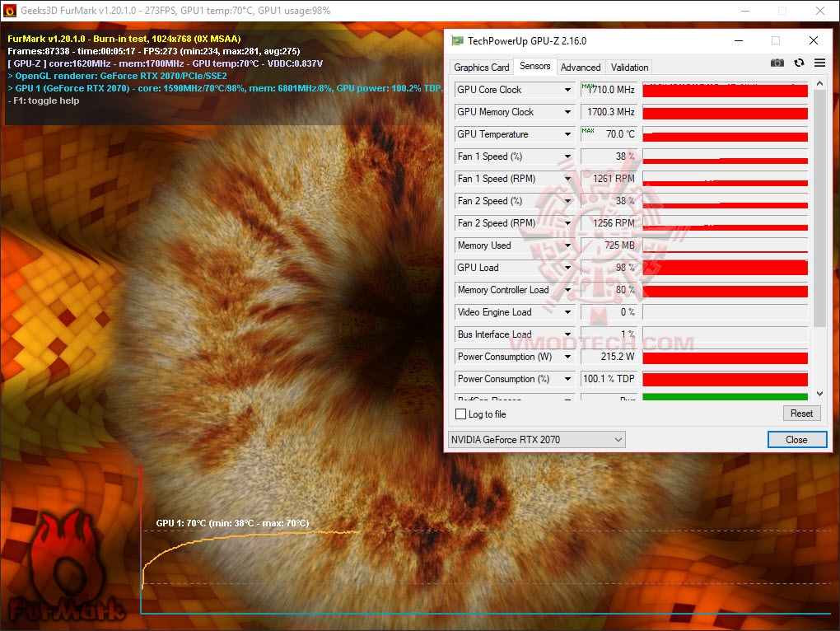Open Fan 1 Speed (RPM) dropdown

coord(567,179)
